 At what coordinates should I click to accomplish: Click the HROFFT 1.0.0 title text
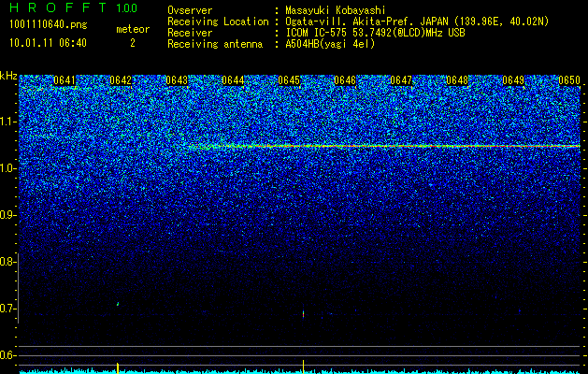[x=73, y=7]
